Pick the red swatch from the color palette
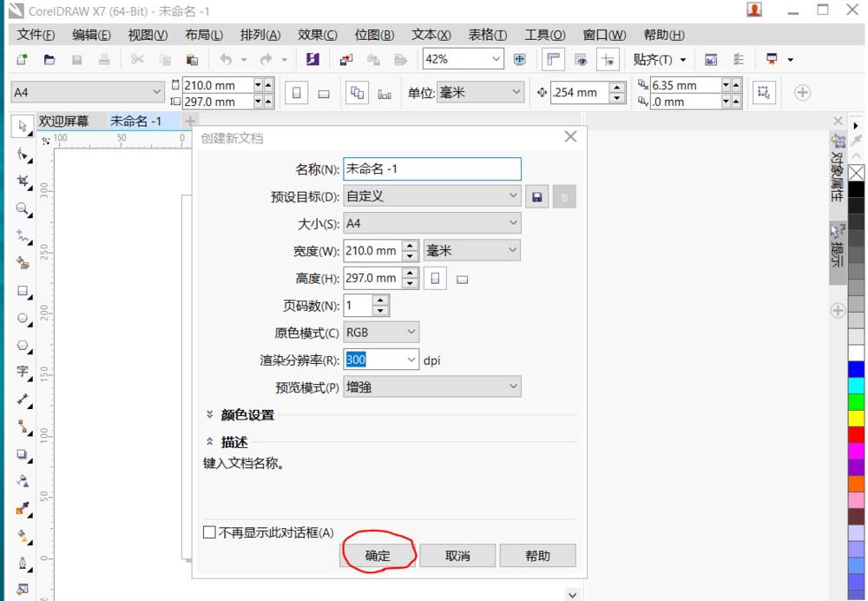The width and height of the screenshot is (868, 601). point(856,433)
